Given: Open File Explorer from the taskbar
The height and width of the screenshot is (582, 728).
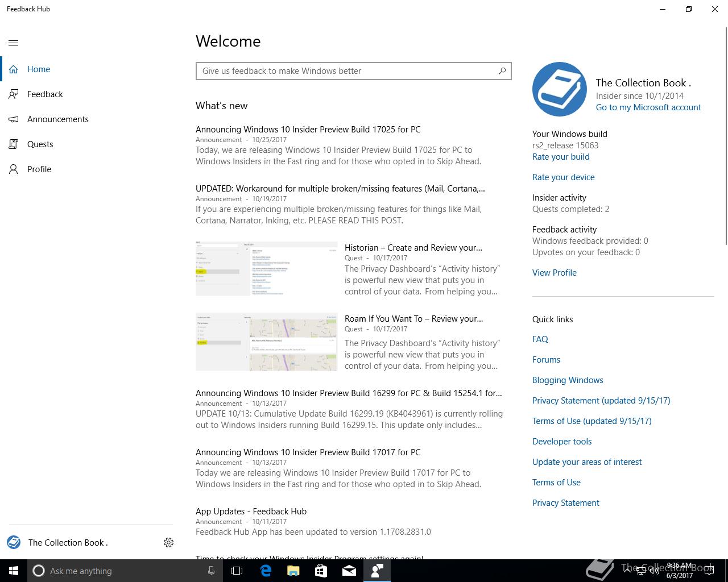Looking at the screenshot, I should pos(293,571).
